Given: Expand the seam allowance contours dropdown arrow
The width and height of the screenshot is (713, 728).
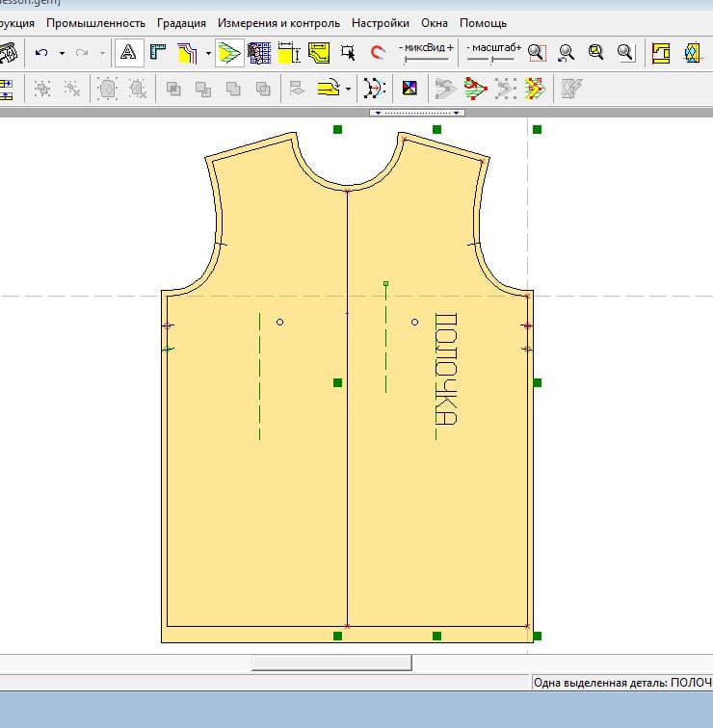Looking at the screenshot, I should (208, 53).
